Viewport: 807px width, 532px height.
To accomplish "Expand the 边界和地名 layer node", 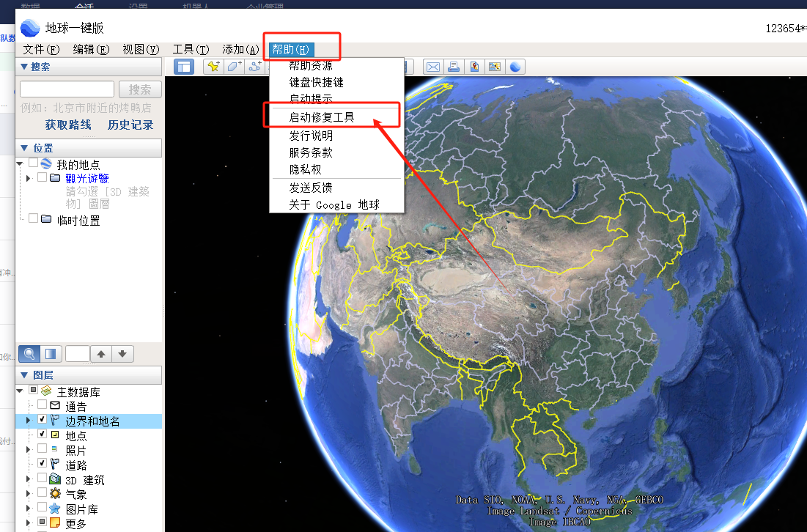I will (x=29, y=421).
